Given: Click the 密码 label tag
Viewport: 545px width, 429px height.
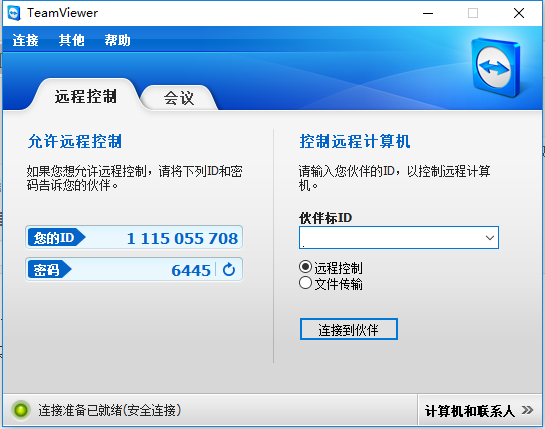Looking at the screenshot, I should pos(49,269).
